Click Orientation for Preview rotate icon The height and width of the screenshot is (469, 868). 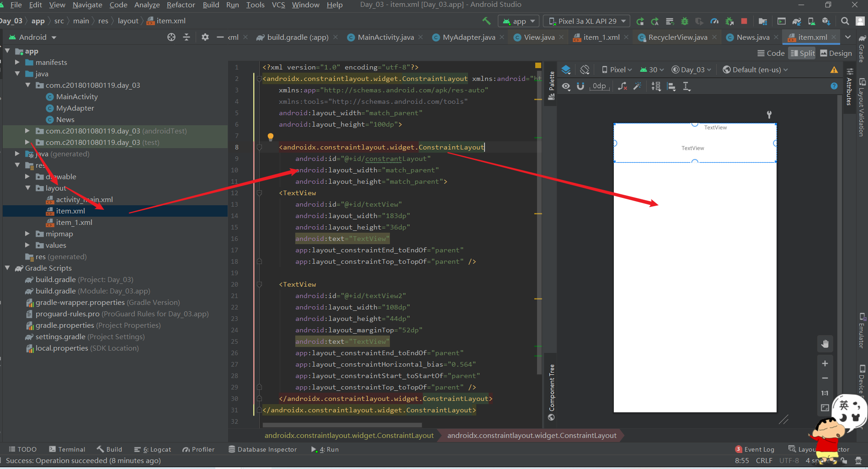tap(585, 69)
